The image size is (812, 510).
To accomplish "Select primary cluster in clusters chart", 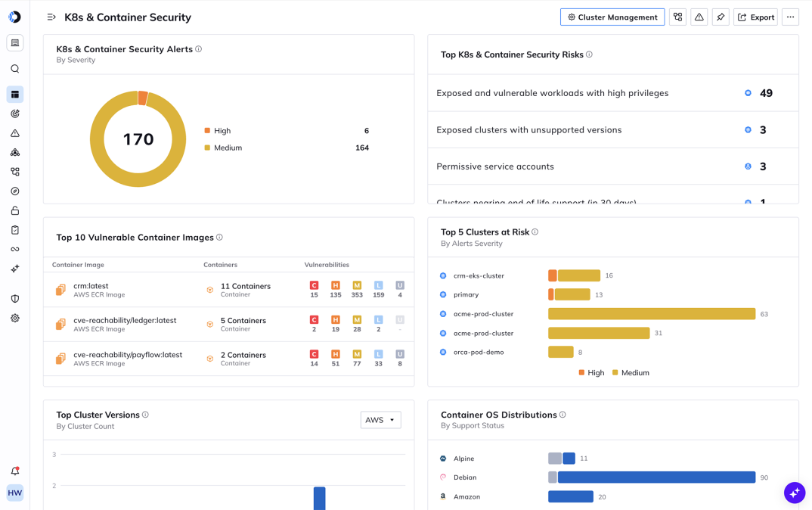I will 466,294.
